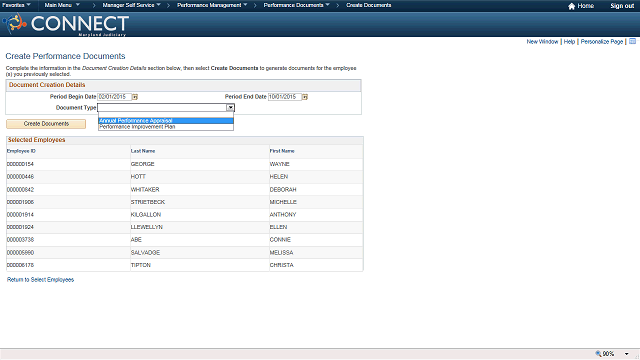This screenshot has height=360, width=640.
Task: Click Return to Select Employees link
Action: click(x=40, y=280)
